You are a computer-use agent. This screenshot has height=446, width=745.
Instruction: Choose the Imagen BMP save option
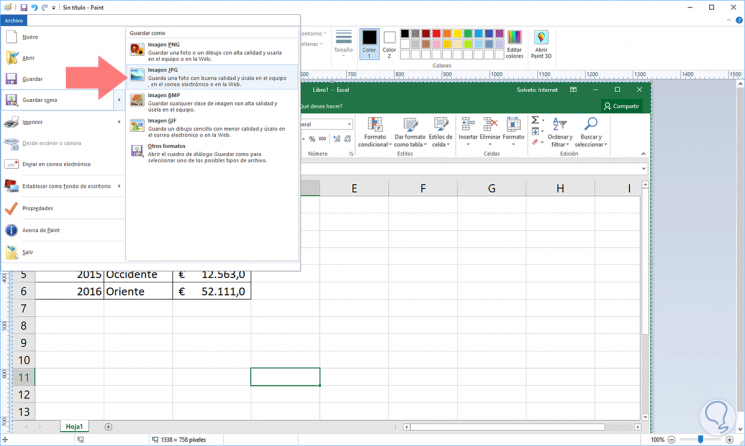pos(212,102)
